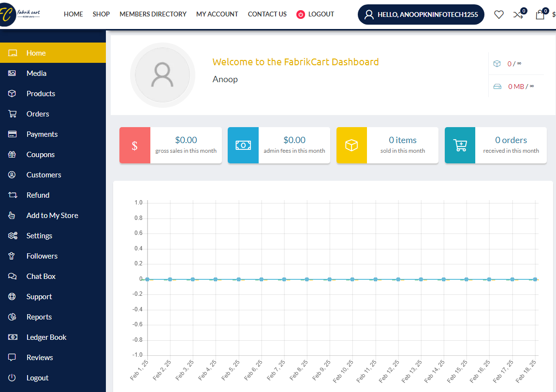
Task: Click the Coupons gift icon in sidebar
Action: (x=12, y=155)
